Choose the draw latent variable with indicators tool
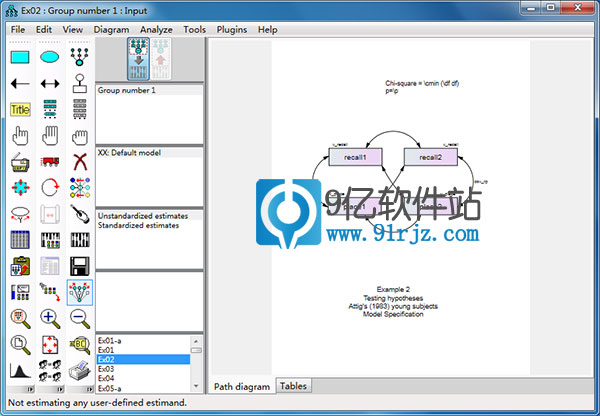Image resolution: width=600 pixels, height=416 pixels. pos(80,57)
